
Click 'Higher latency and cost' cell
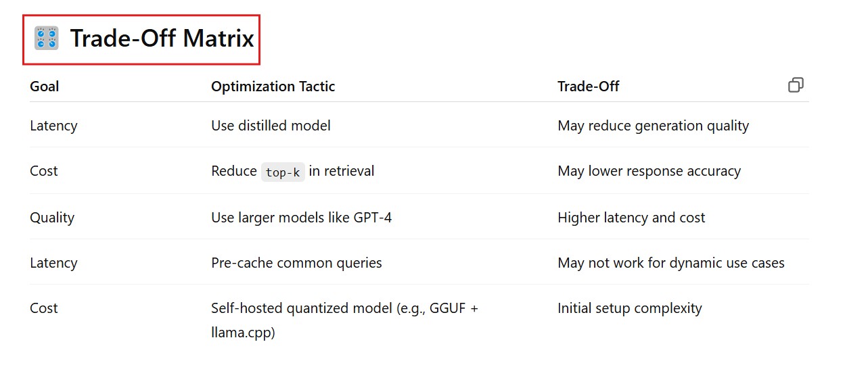pyautogui.click(x=631, y=218)
